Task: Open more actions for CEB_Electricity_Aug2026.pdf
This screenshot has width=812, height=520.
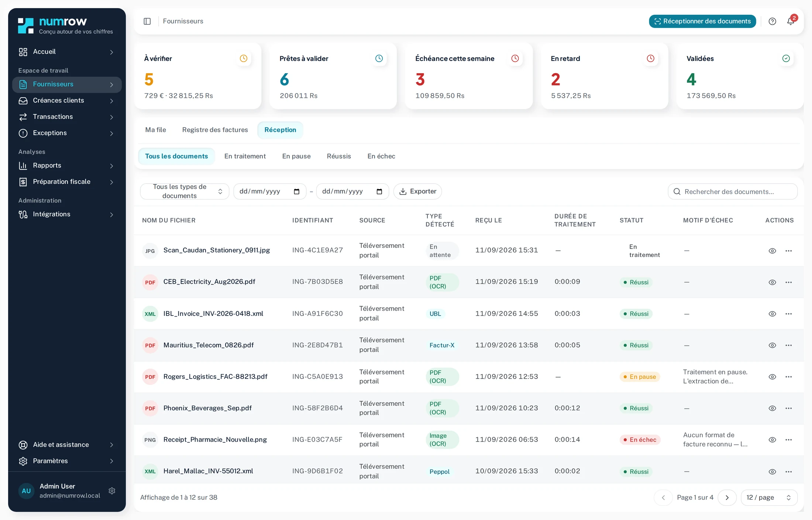Action: (x=789, y=282)
